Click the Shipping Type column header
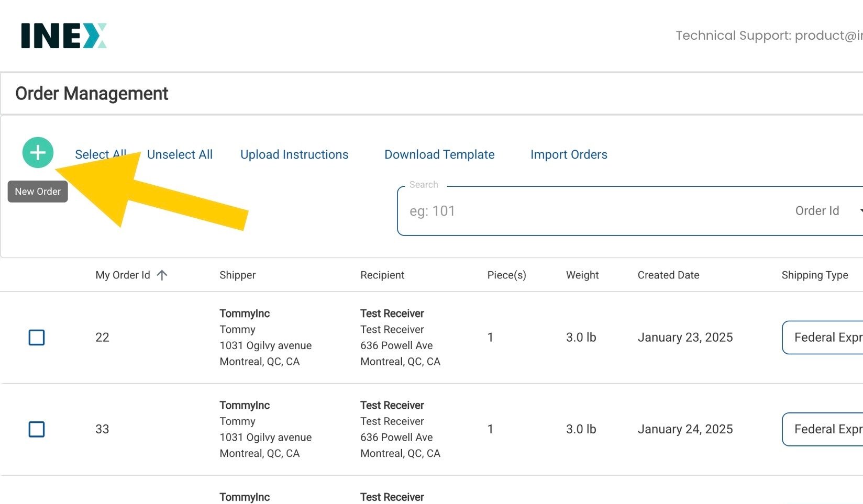The image size is (863, 504). (x=814, y=275)
